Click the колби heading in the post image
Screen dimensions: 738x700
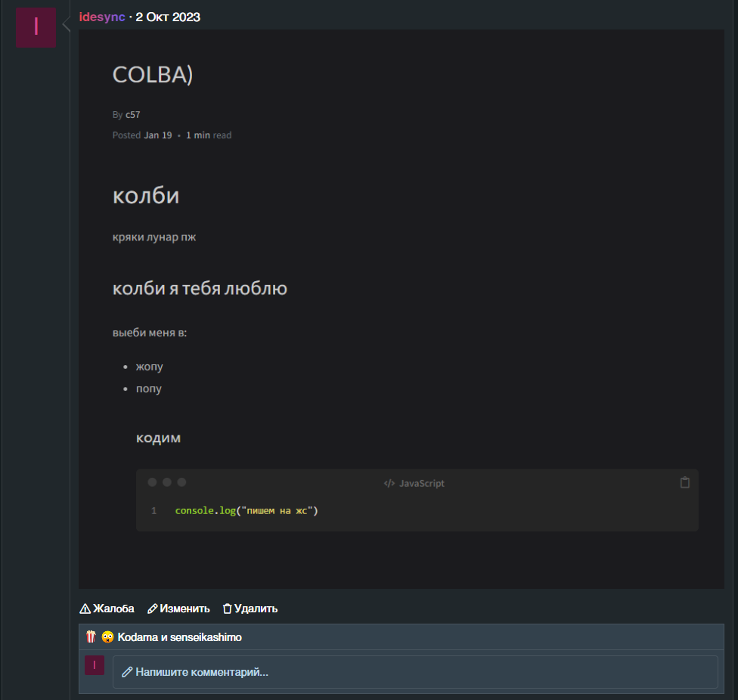click(x=146, y=196)
